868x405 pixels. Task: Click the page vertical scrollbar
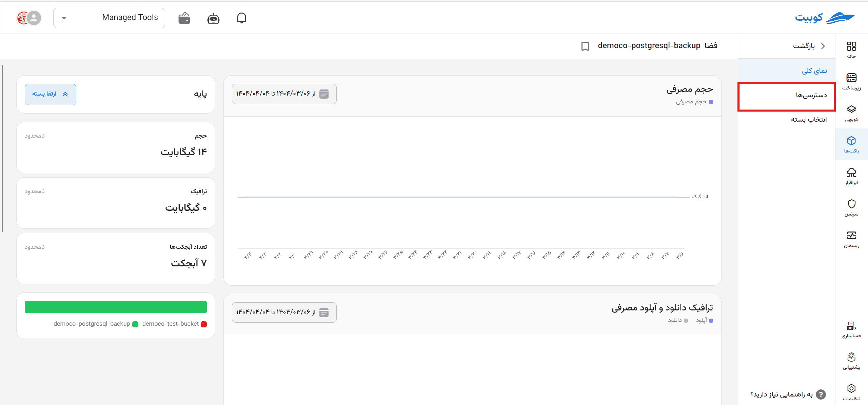coord(2,149)
